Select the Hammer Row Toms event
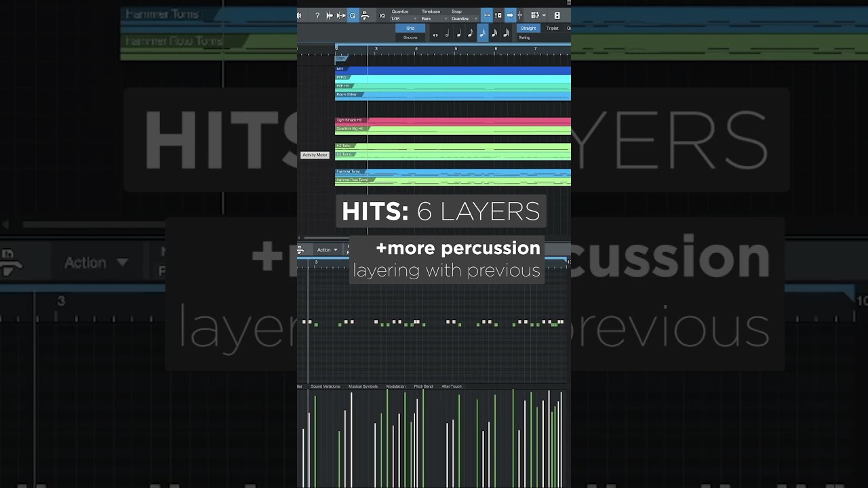 point(453,181)
